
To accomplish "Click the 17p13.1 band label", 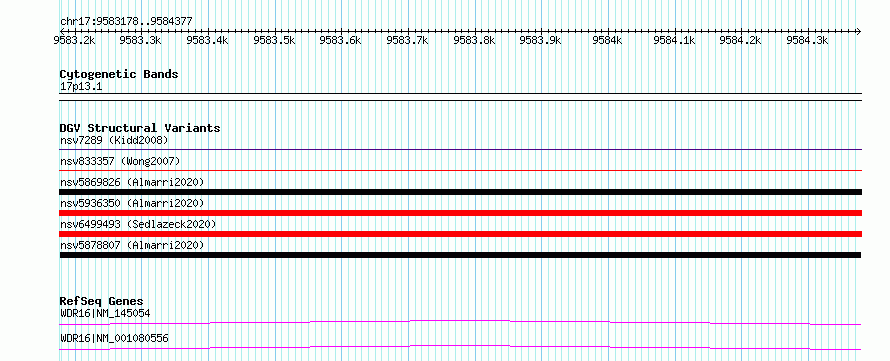I will click(x=81, y=87).
